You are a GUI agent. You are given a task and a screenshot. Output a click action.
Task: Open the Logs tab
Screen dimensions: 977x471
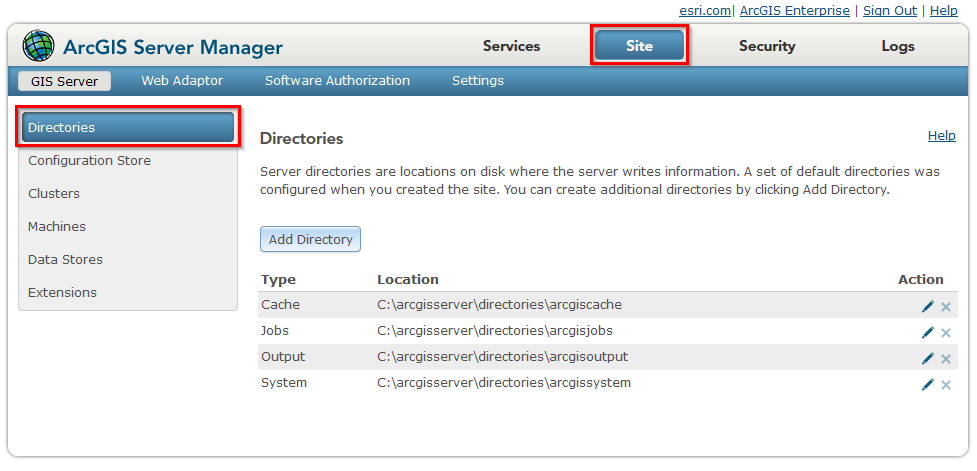click(898, 46)
